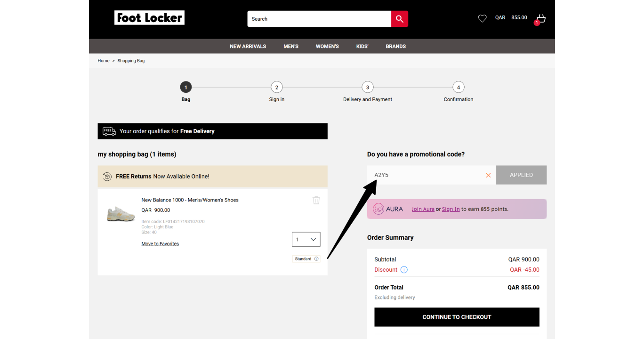Click item price QAR 900.00
Image resolution: width=644 pixels, height=339 pixels.
[156, 210]
